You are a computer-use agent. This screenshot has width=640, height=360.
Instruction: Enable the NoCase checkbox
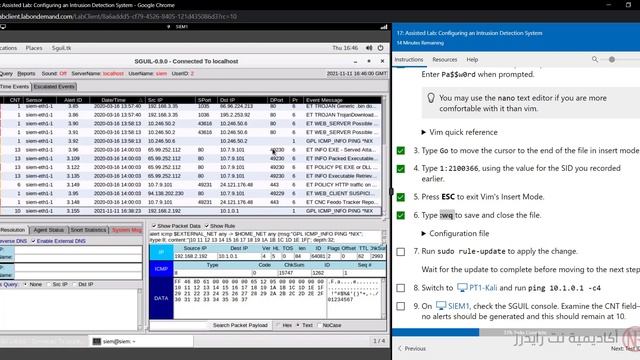point(319,325)
